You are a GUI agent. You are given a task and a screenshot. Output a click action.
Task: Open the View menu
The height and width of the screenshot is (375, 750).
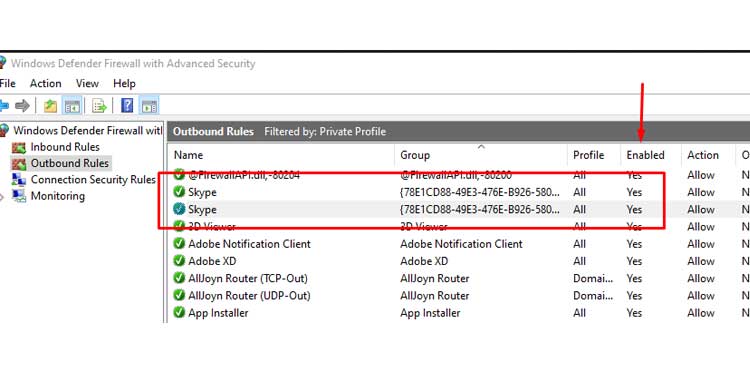pos(87,84)
